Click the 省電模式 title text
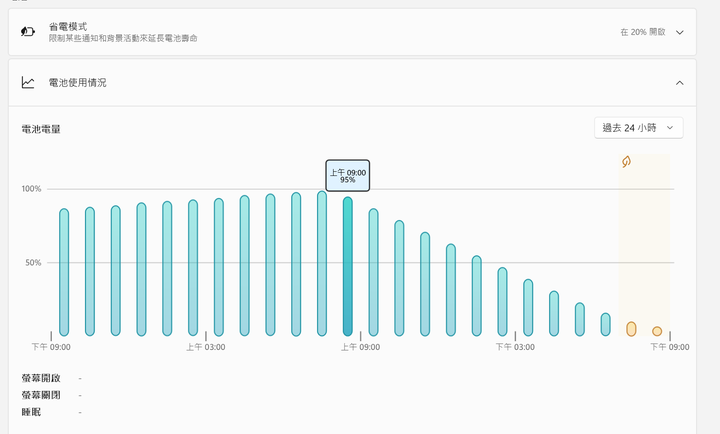This screenshot has width=720, height=434. pos(68,27)
